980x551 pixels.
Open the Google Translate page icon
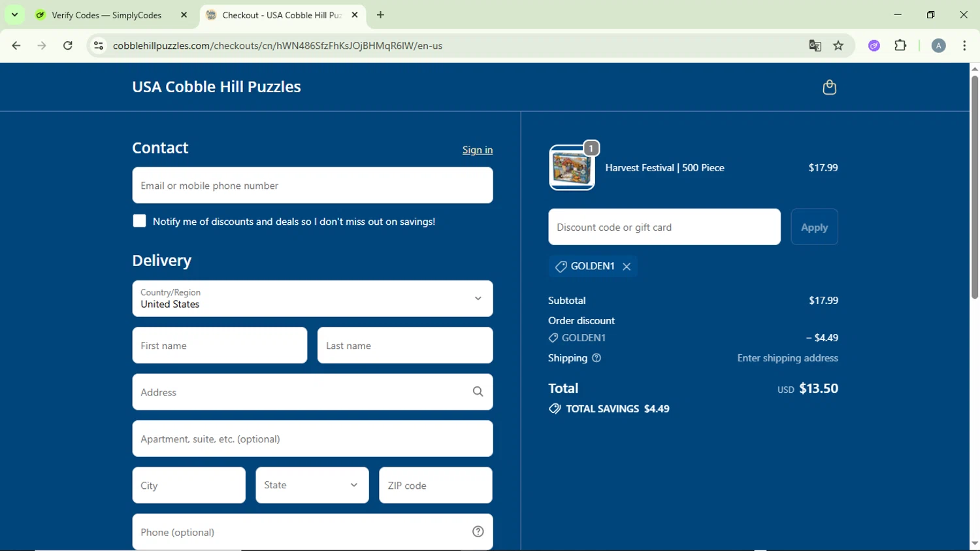click(815, 46)
